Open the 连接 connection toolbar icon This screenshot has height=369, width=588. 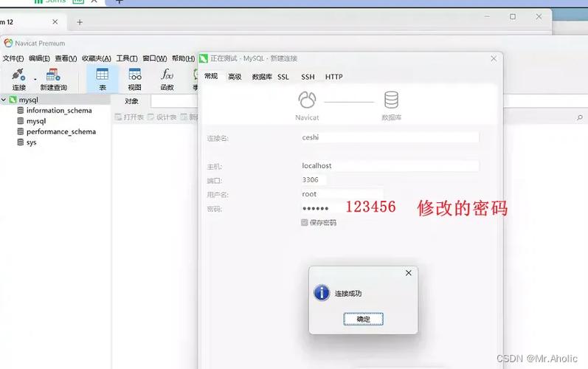coord(18,79)
